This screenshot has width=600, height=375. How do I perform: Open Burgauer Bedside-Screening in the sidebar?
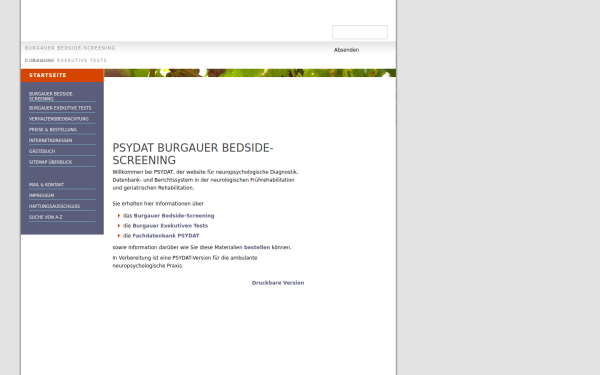tap(62, 96)
